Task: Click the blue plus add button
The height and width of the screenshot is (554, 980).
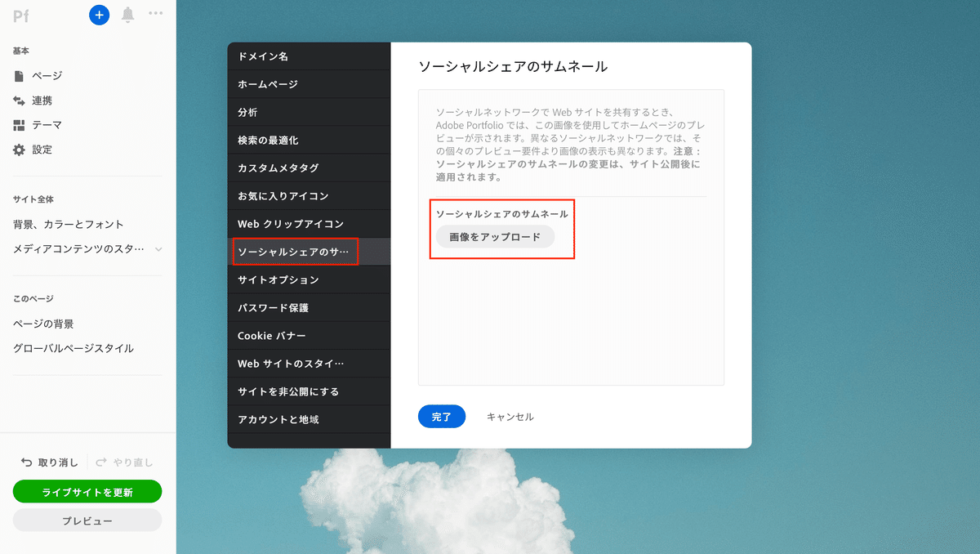Action: (x=99, y=15)
